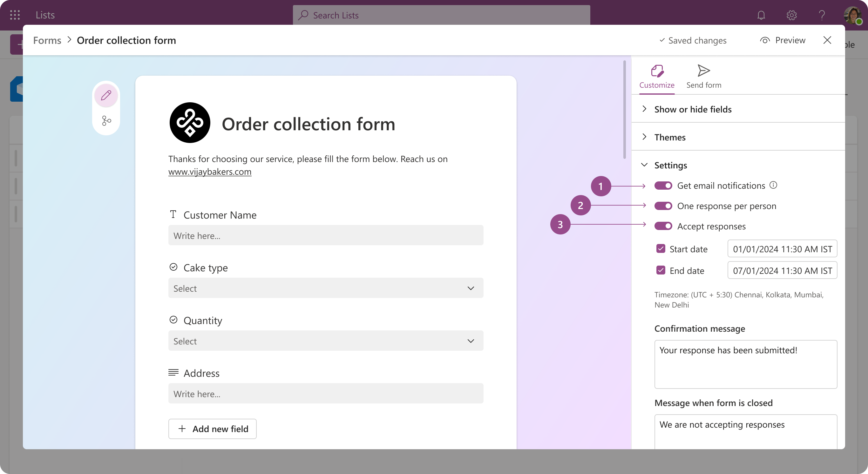
Task: Expand Show or hide fields section
Action: [x=693, y=109]
